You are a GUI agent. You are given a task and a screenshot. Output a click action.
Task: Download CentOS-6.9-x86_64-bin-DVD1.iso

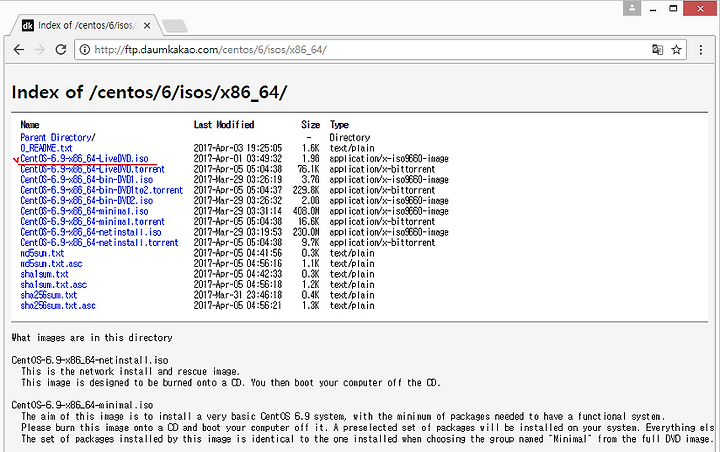[x=87, y=180]
